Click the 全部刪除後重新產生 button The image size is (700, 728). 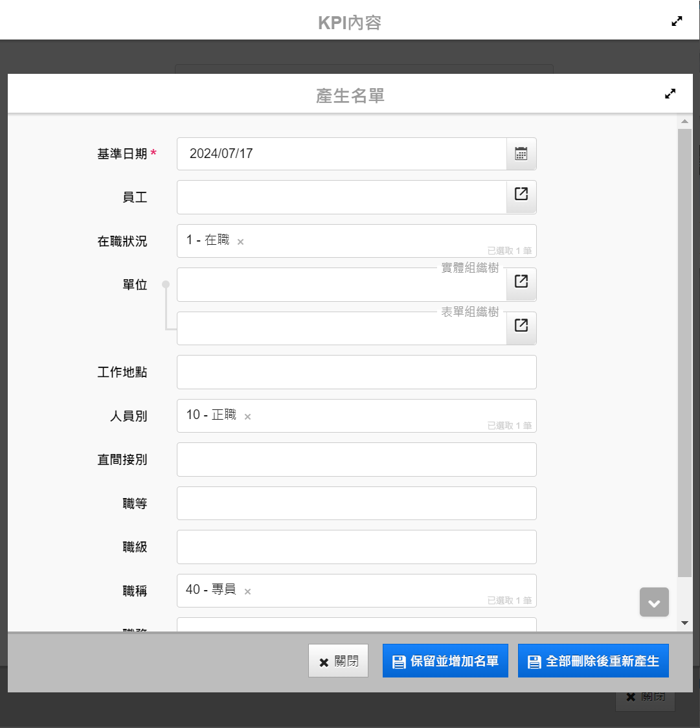point(593,661)
